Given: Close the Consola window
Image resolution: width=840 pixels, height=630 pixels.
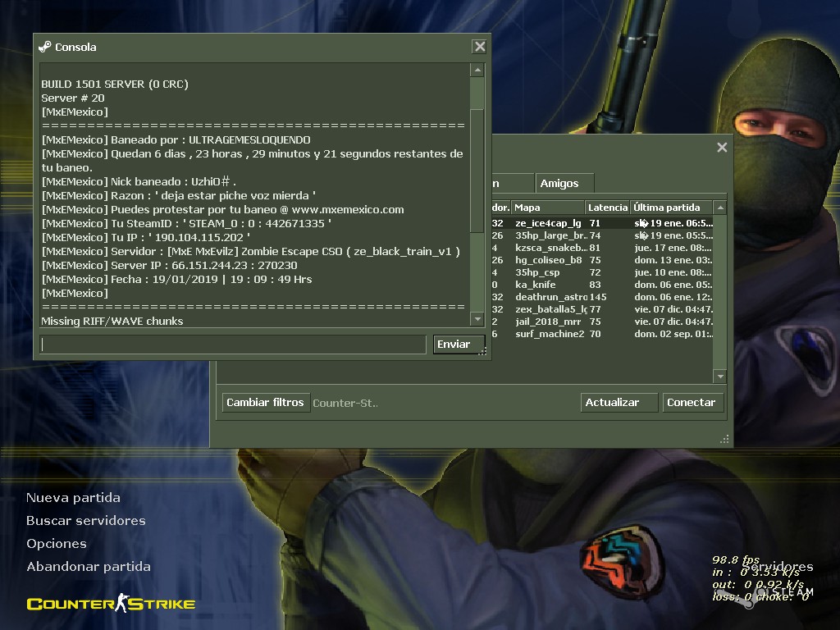Looking at the screenshot, I should tap(479, 47).
